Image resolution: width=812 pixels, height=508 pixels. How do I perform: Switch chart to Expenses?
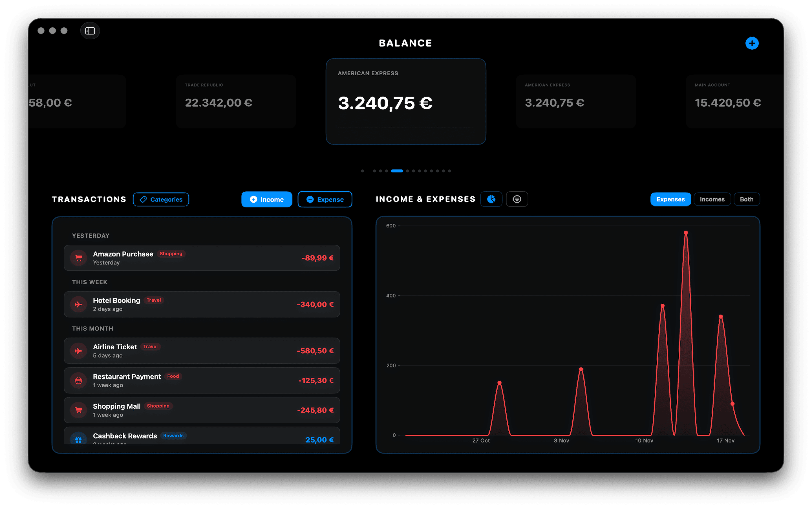[x=670, y=199]
